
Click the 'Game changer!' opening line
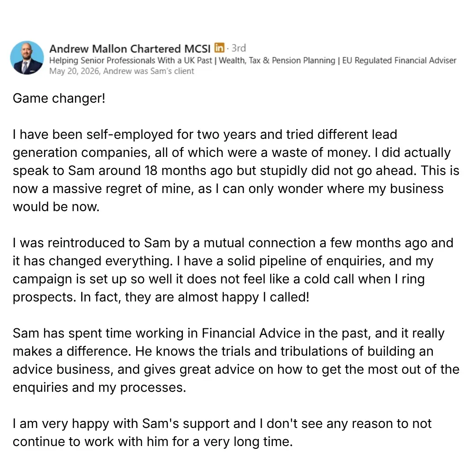pyautogui.click(x=59, y=98)
